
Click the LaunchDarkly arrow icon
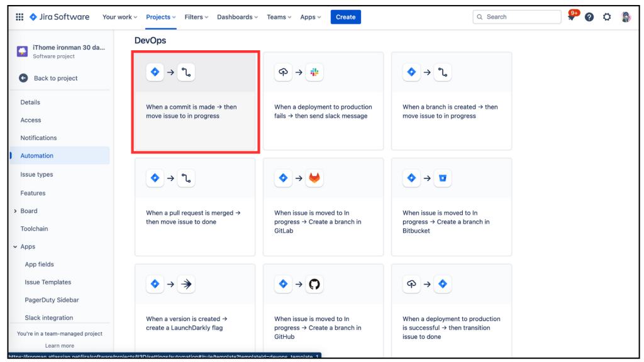186,284
